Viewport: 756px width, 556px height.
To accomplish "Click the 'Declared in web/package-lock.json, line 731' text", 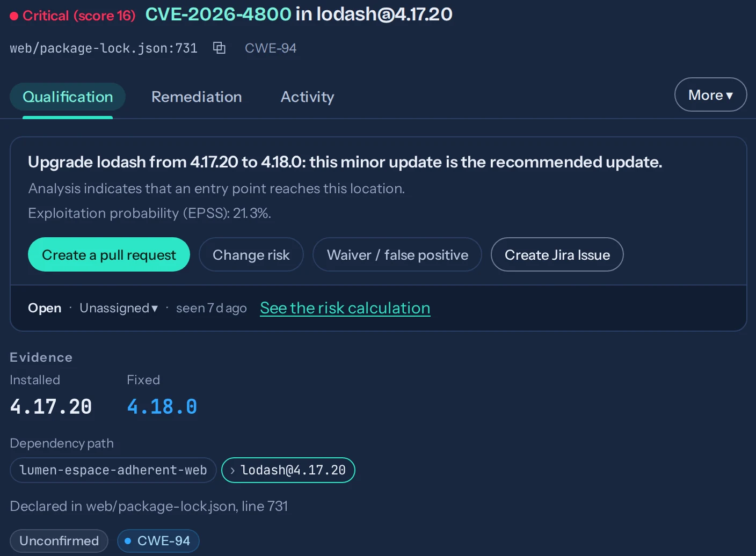I will pyautogui.click(x=149, y=506).
